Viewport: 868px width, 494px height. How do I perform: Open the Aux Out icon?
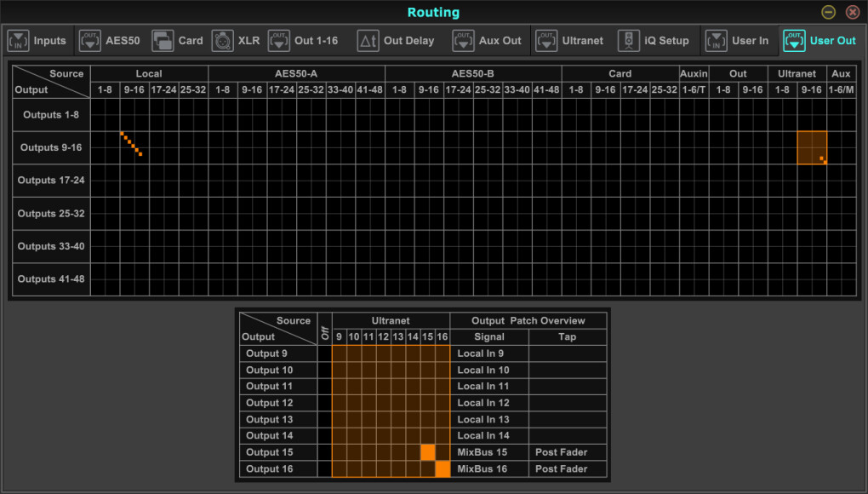click(463, 41)
